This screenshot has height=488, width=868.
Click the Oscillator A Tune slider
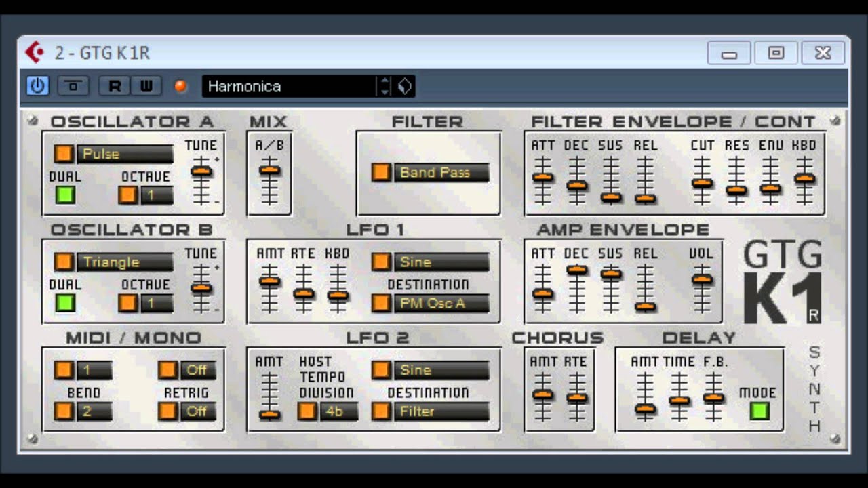point(201,180)
